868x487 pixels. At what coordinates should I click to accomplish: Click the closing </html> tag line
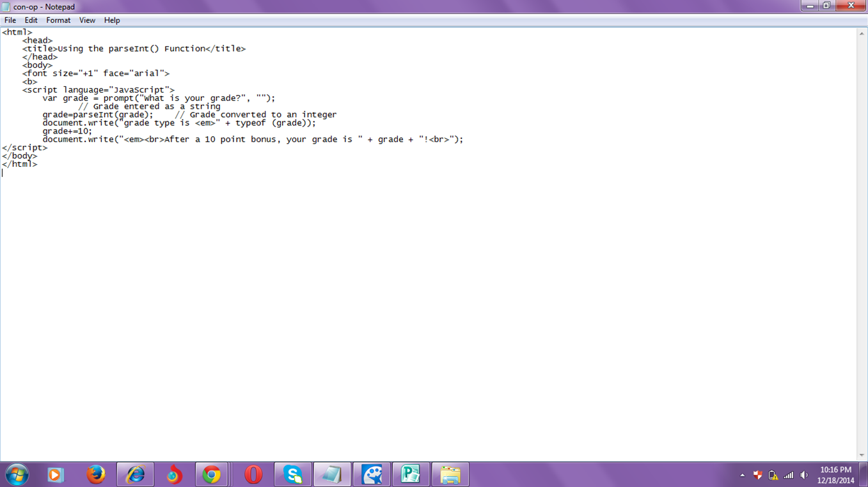pos(20,164)
